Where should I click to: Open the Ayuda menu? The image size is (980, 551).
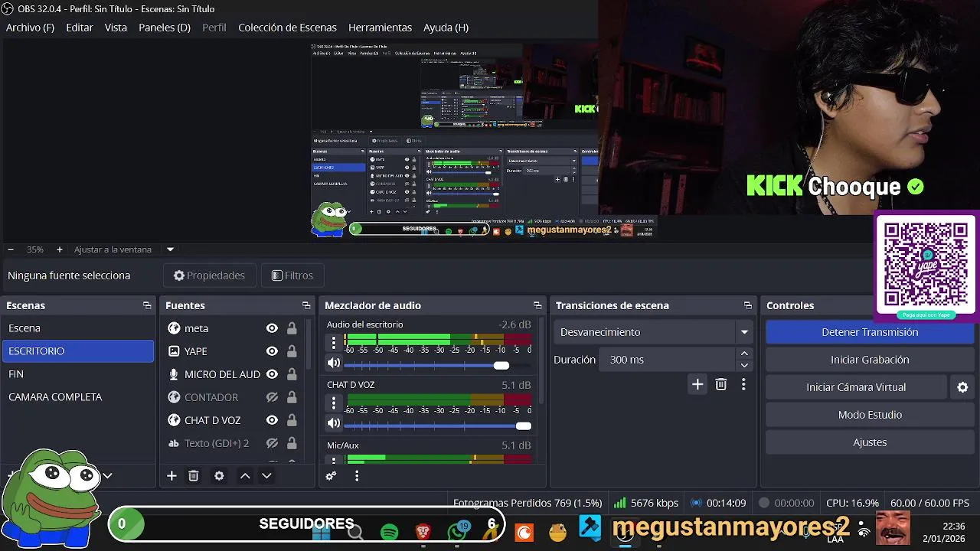446,28
